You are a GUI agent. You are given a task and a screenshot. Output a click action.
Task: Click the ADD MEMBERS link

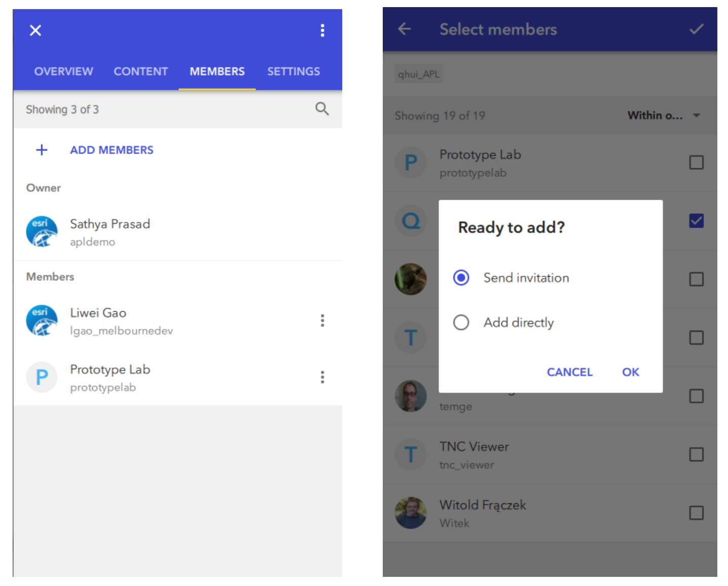click(112, 150)
